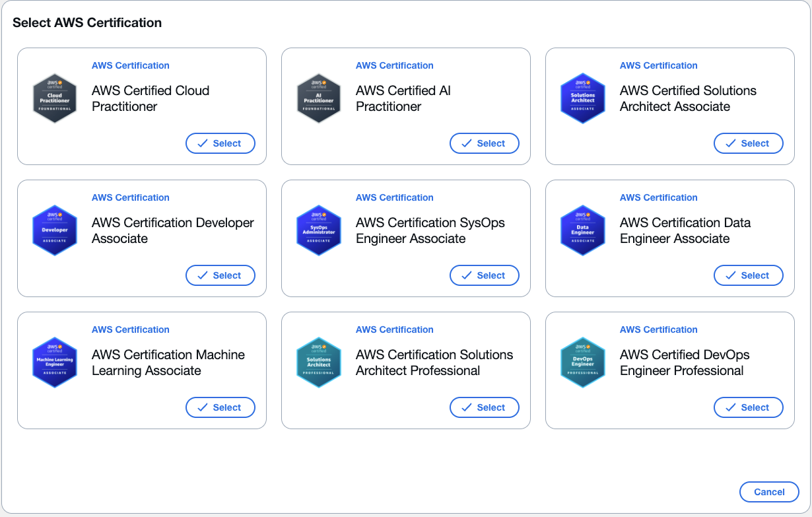Click the Solutions Architect Professional badge icon
812x517 pixels.
point(319,362)
